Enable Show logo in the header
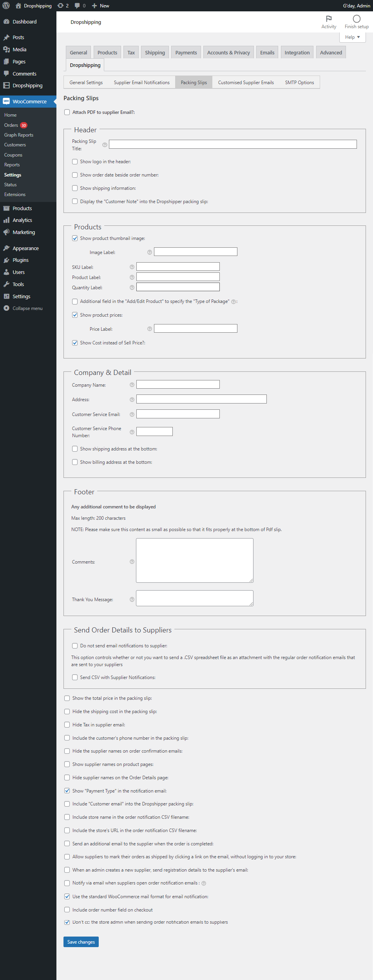The image size is (373, 980). 75,162
